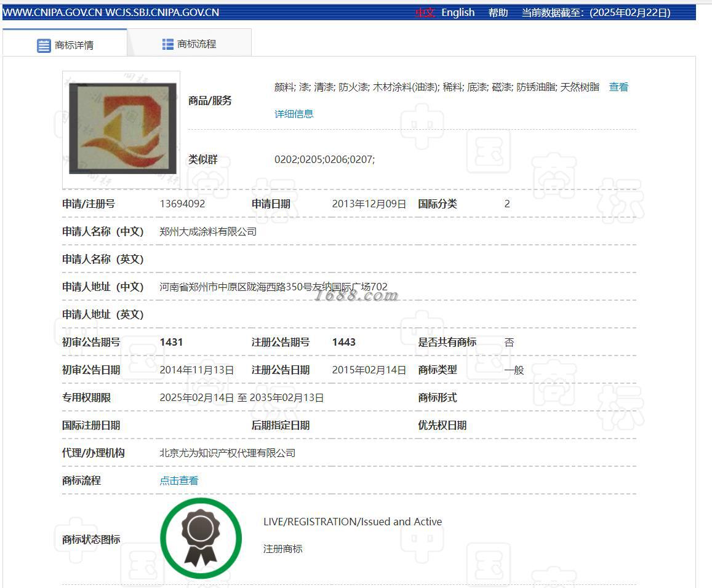The height and width of the screenshot is (588, 712).
Task: Click 点击查看 to view trademark process
Action: [x=179, y=480]
